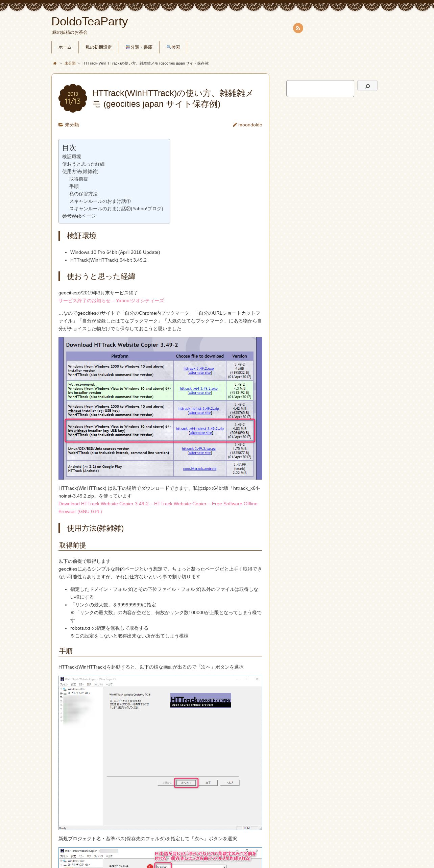Open the HTTrack download table screenshot

(160, 408)
